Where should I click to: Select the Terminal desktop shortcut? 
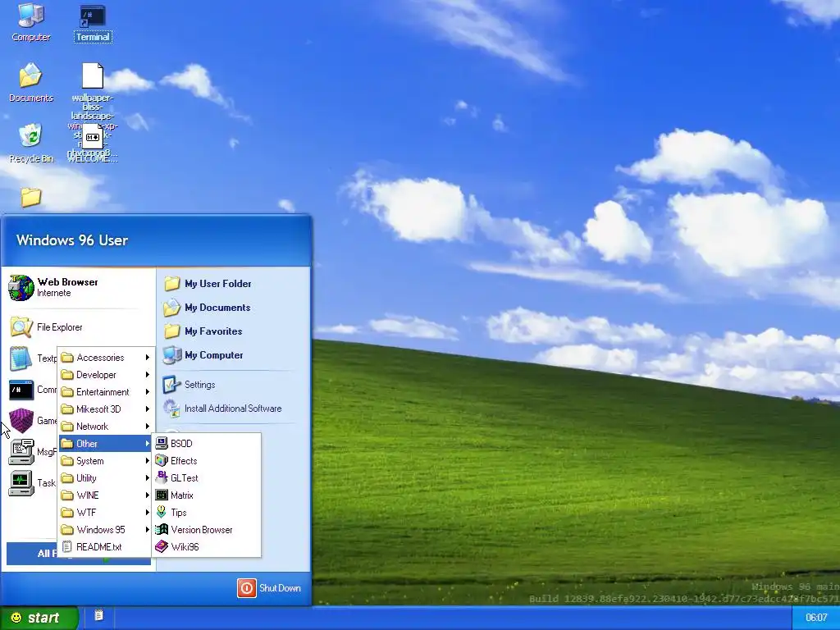(93, 24)
